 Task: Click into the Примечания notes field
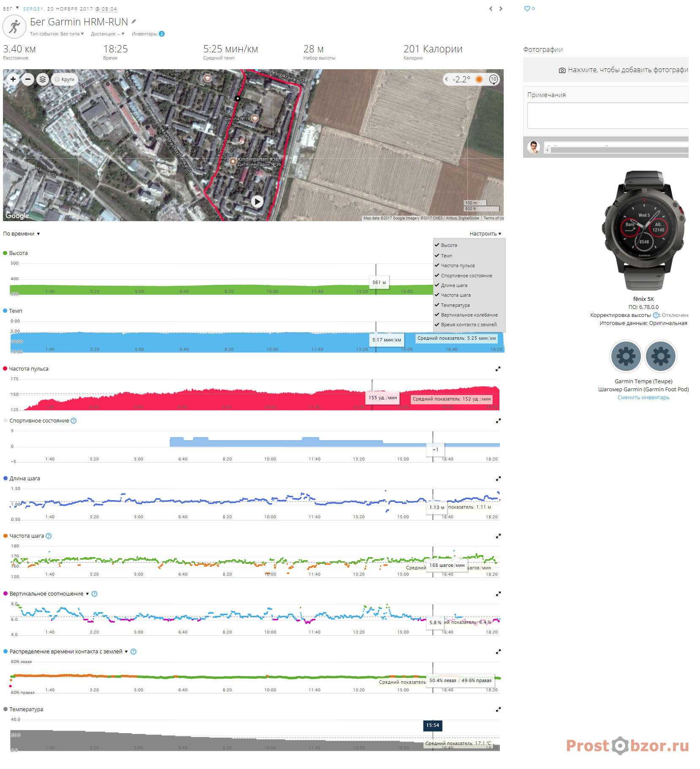(x=608, y=115)
